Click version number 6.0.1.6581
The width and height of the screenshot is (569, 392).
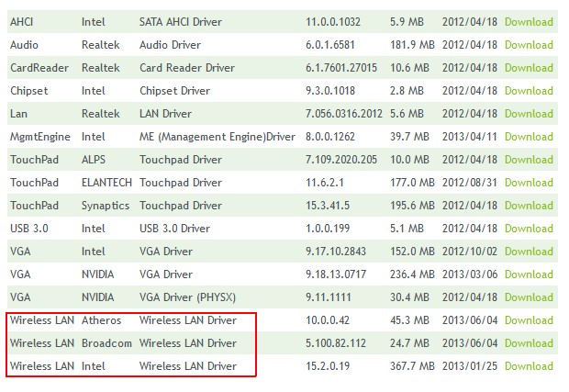pos(329,45)
